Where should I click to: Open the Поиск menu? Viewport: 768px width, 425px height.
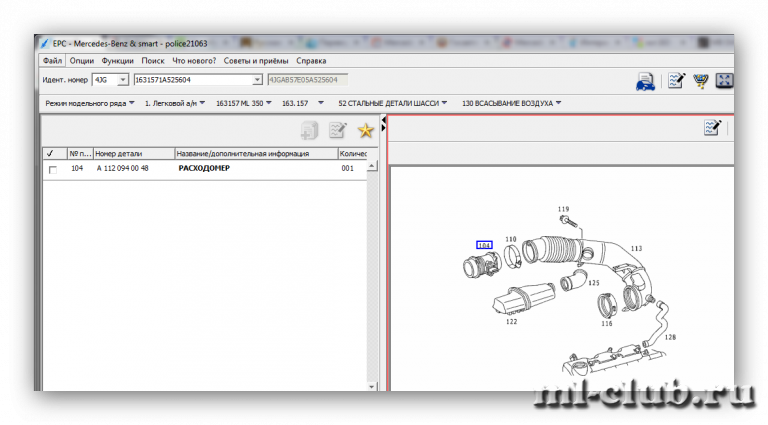[x=153, y=61]
